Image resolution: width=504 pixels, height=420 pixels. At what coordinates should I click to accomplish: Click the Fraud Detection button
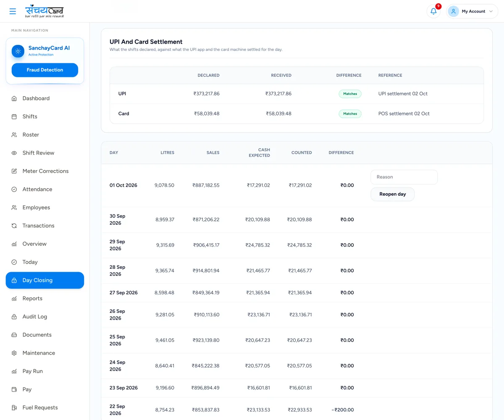pos(45,70)
